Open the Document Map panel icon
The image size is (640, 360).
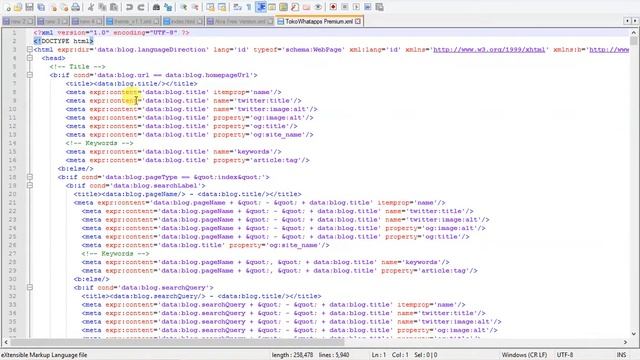(283, 7)
